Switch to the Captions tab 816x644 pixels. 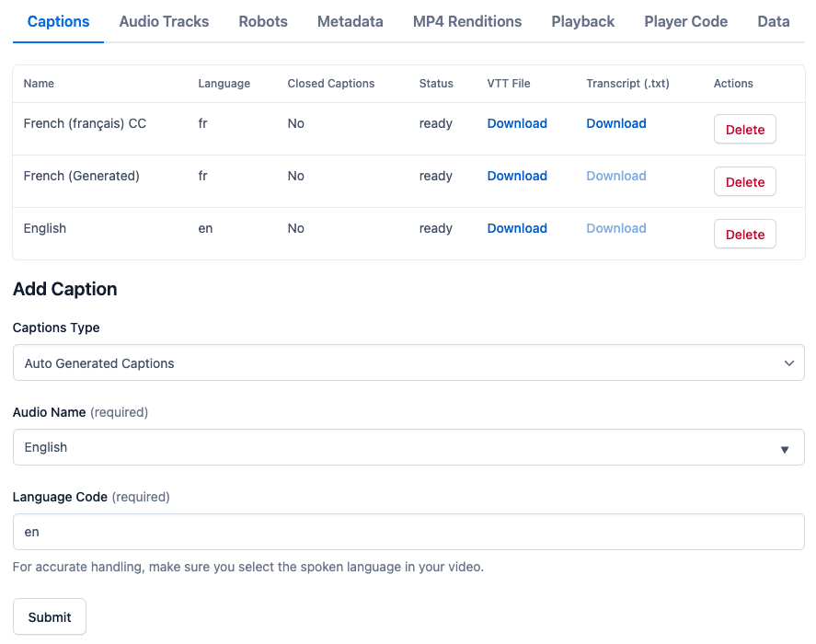pyautogui.click(x=58, y=21)
